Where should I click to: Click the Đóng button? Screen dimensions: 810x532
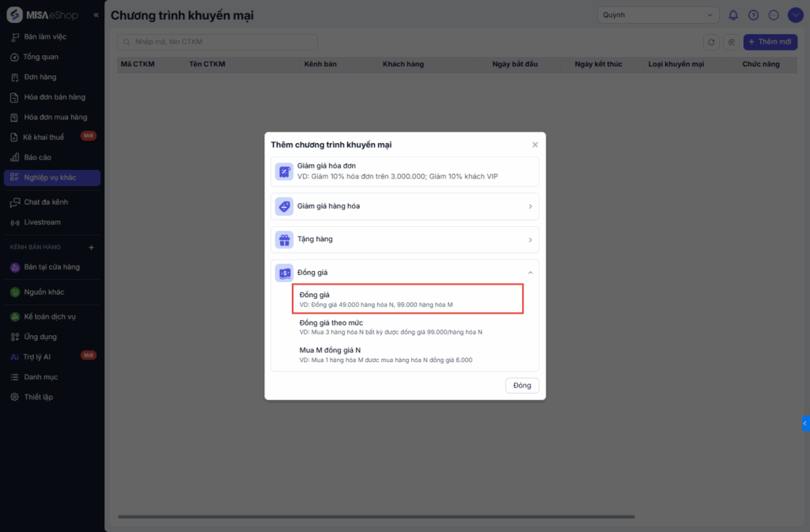[522, 386]
